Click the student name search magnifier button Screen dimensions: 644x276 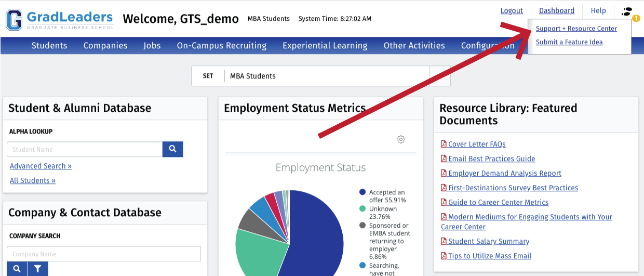(x=172, y=149)
